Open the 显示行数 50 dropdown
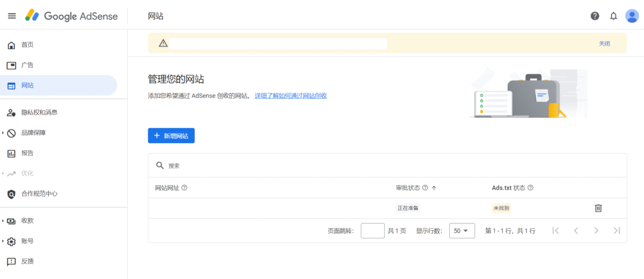This screenshot has width=644, height=279. 462,231
